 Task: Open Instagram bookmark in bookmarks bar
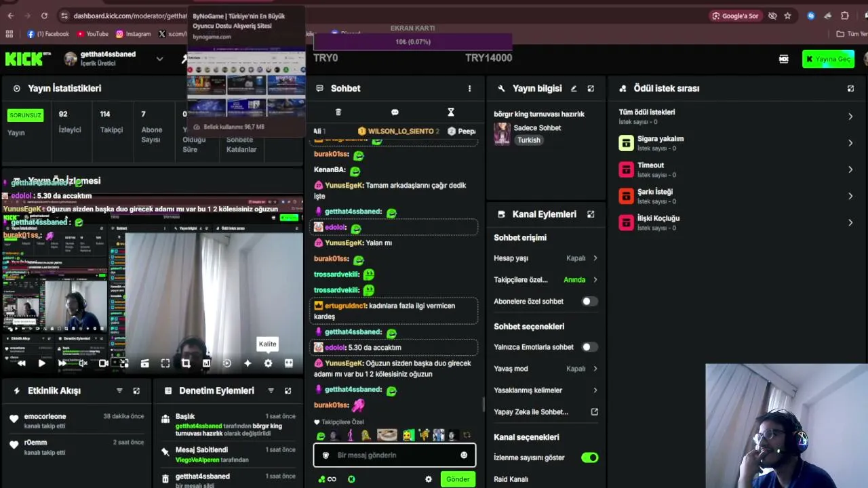134,34
